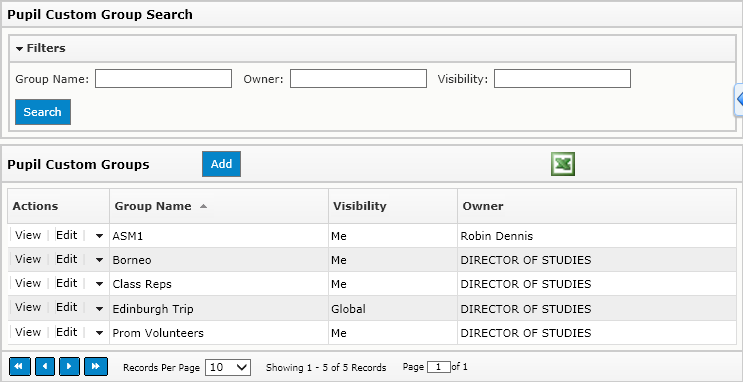Click Borneo's DIRECTOR OF STUDIES owner cell

[597, 260]
